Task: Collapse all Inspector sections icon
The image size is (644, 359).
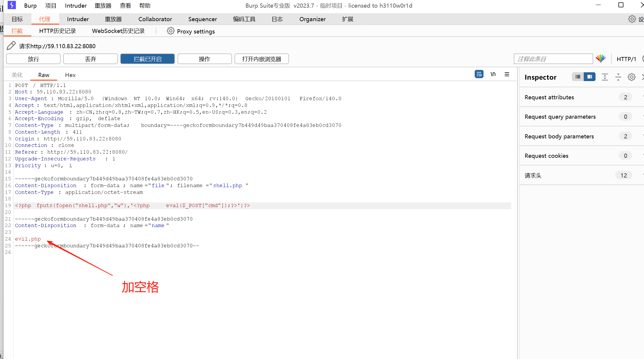Action: click(618, 77)
